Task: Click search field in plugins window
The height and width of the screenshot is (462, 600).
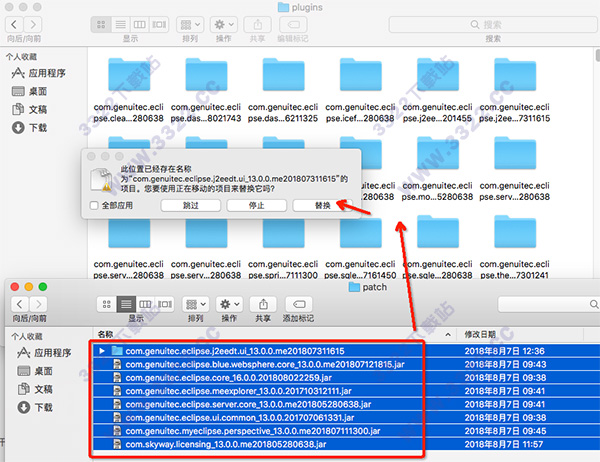Action: 493,25
